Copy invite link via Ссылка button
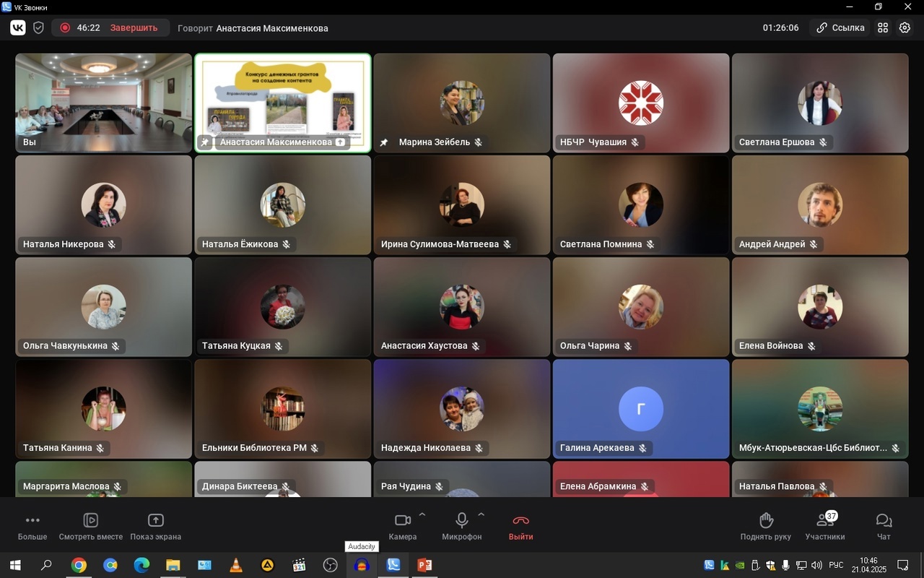924x578 pixels. click(840, 27)
